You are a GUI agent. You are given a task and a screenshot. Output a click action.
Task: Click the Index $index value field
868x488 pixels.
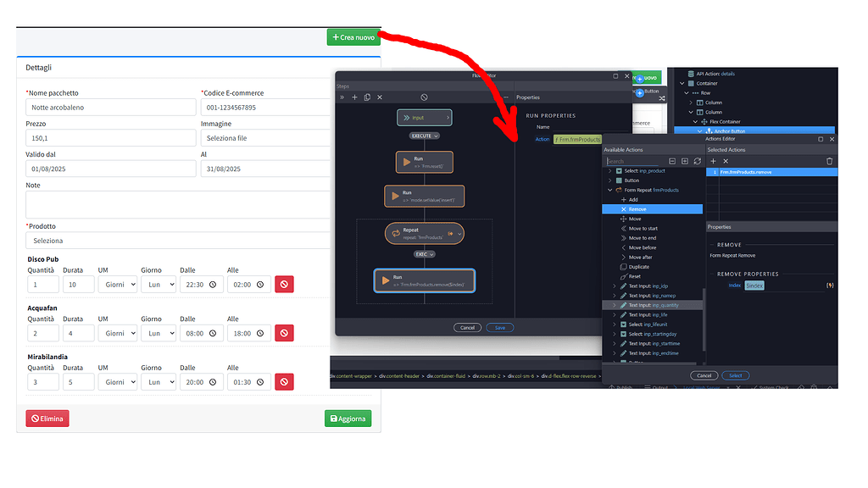[x=754, y=286]
